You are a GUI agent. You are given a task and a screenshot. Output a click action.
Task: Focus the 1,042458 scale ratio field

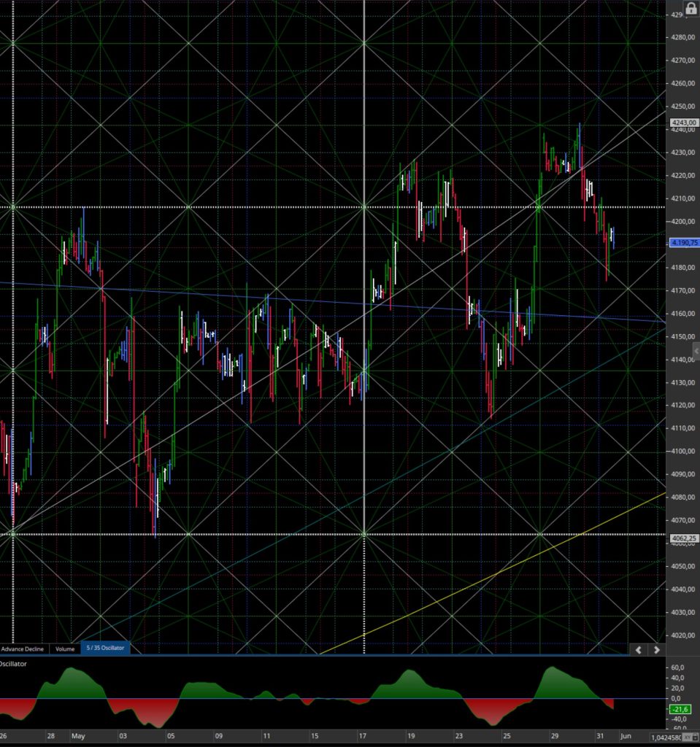click(666, 737)
